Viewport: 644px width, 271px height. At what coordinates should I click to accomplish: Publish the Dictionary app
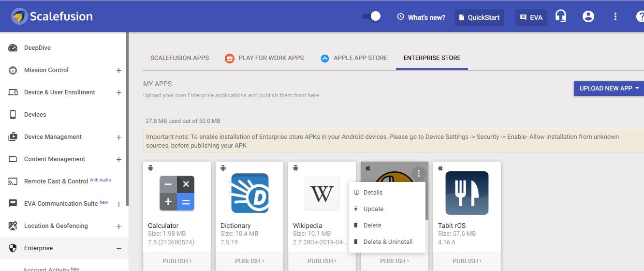point(249,261)
